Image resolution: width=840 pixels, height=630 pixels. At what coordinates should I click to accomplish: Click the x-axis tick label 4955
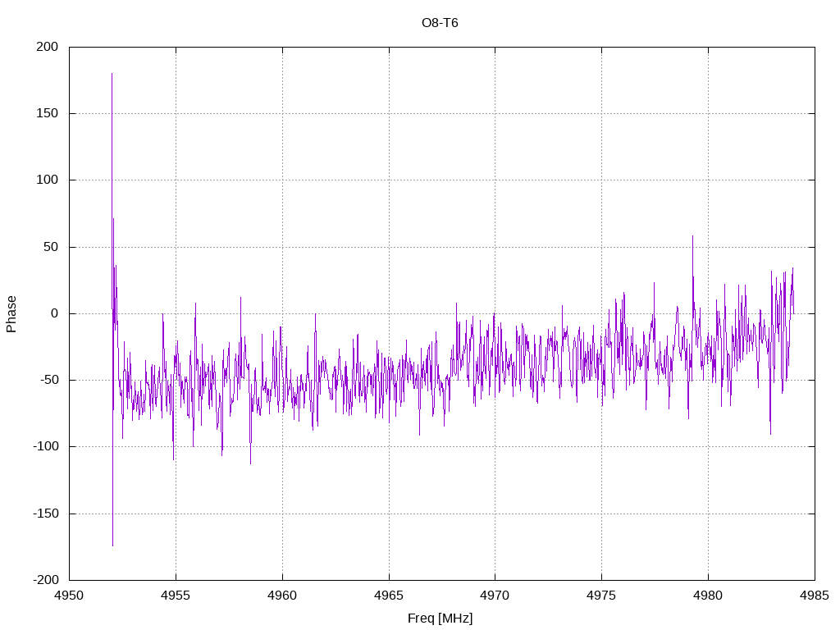176,596
